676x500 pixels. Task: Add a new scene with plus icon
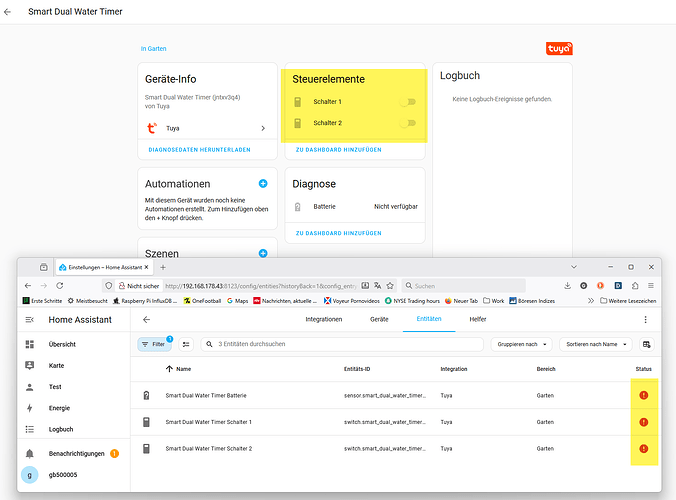pyautogui.click(x=263, y=253)
